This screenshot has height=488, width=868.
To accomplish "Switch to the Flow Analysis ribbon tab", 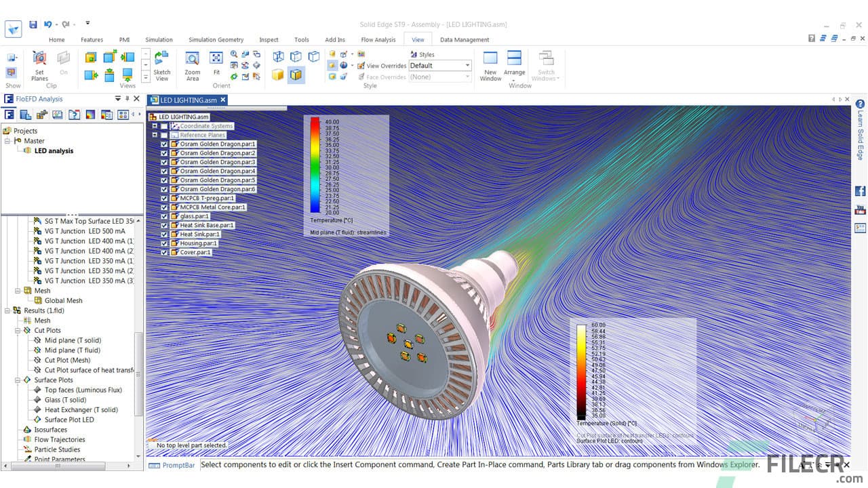I will point(378,40).
